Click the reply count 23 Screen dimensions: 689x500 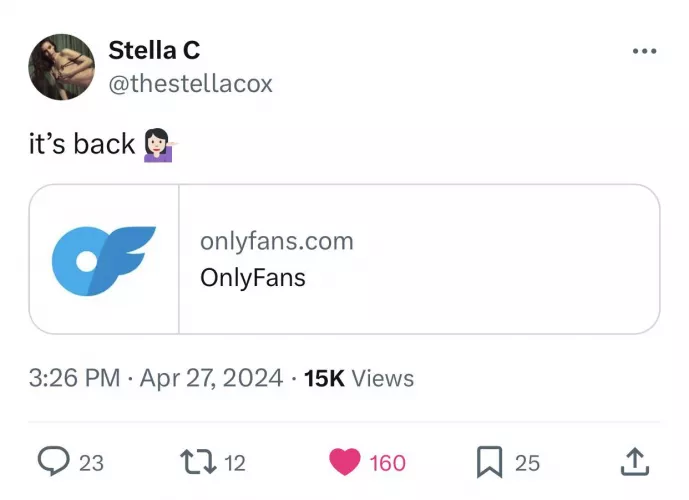pos(91,463)
